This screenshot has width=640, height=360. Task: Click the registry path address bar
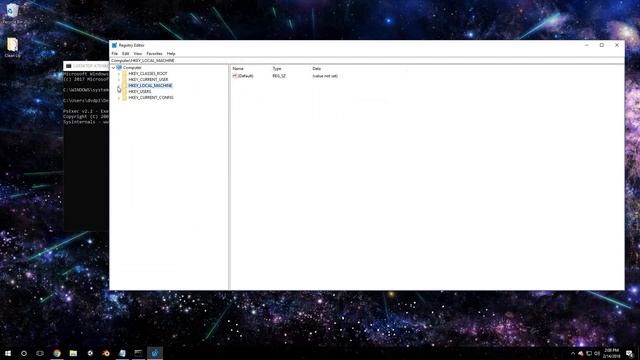pos(367,60)
